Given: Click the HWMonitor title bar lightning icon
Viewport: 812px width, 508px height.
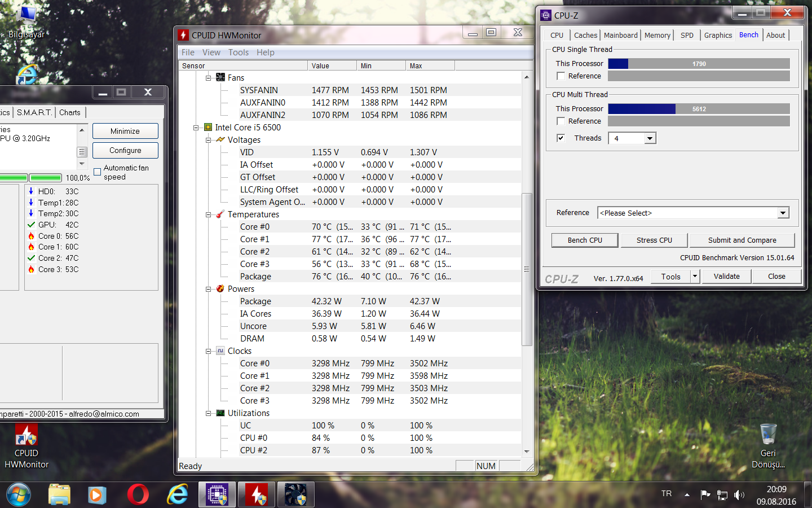Looking at the screenshot, I should pyautogui.click(x=183, y=35).
